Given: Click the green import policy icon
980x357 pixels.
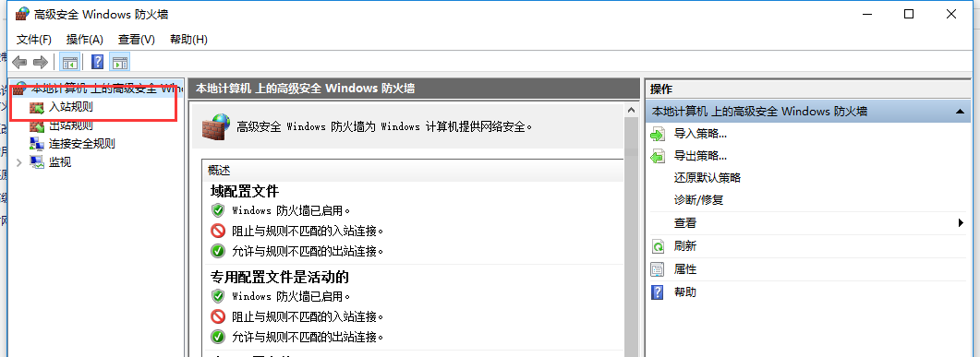Looking at the screenshot, I should tap(658, 134).
